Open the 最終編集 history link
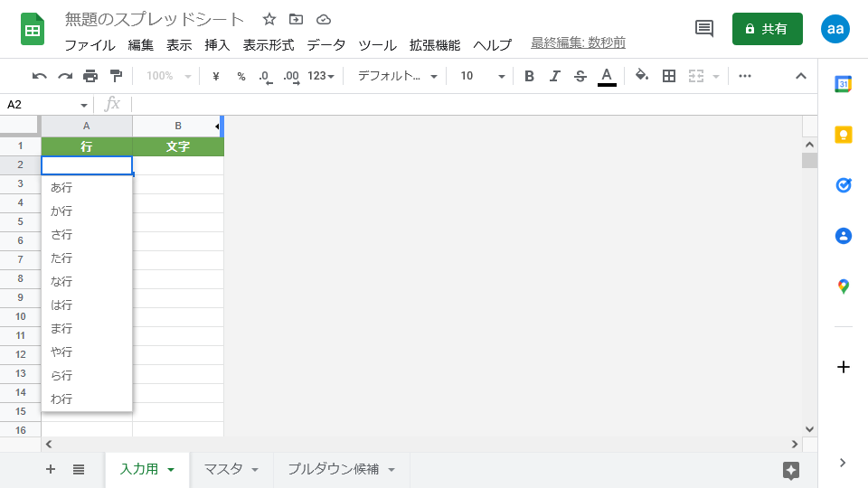This screenshot has width=868, height=488. point(578,42)
